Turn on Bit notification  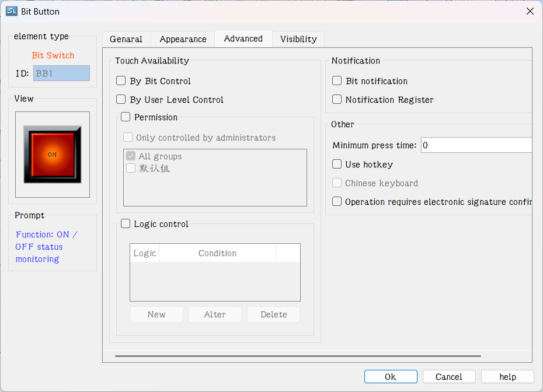(x=337, y=81)
